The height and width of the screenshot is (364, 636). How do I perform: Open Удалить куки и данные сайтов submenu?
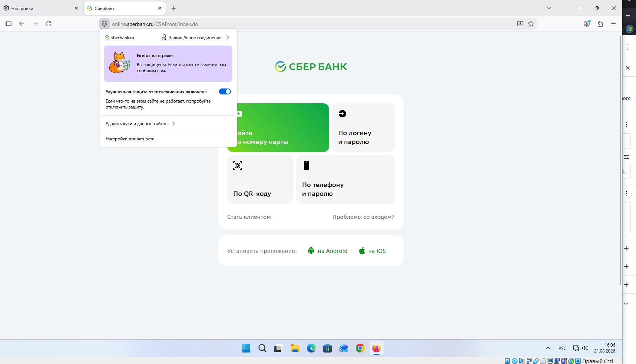click(140, 123)
